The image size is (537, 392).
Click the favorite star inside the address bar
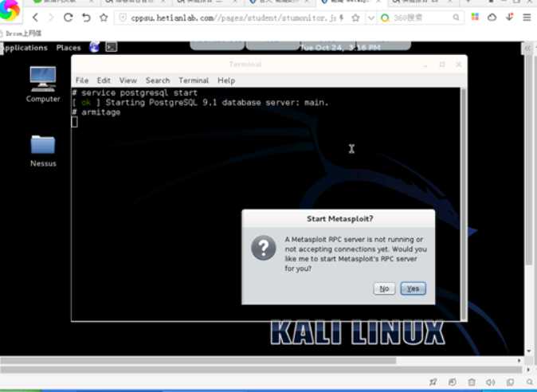pos(356,18)
